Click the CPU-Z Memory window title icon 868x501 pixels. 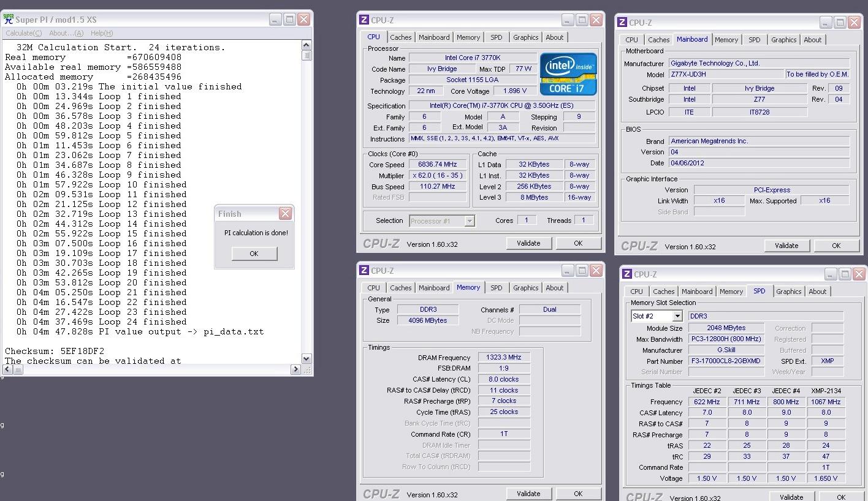tap(364, 270)
